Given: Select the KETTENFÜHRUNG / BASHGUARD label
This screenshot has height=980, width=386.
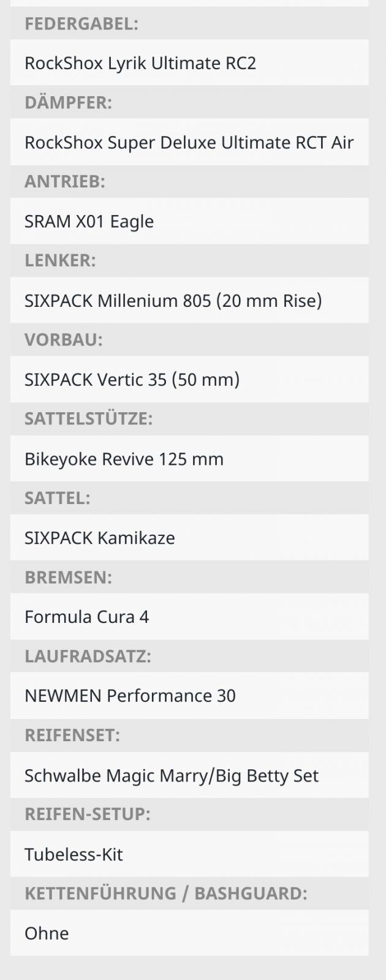Looking at the screenshot, I should tap(166, 893).
